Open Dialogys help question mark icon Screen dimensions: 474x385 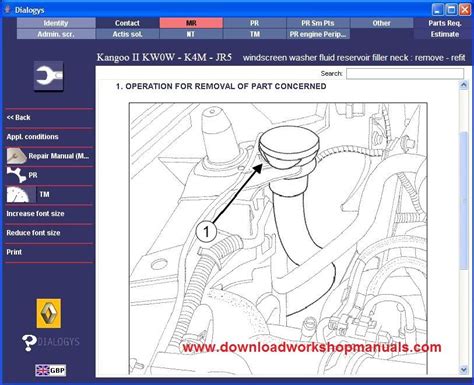29,342
